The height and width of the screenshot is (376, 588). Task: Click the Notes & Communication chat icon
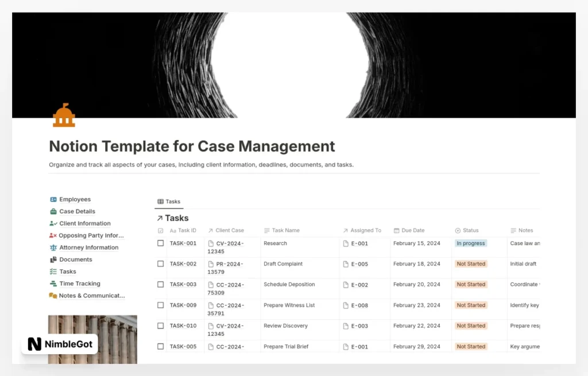coord(53,296)
